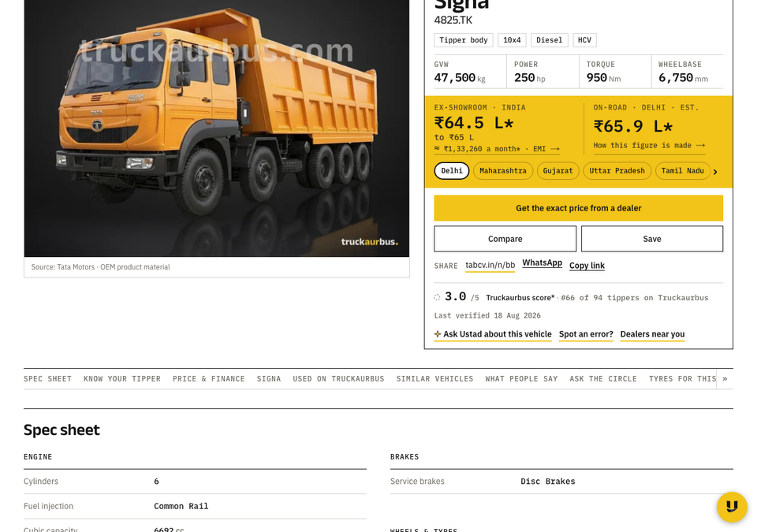Click the '47,500 kg' GVW value
Image resolution: width=757 pixels, height=532 pixels.
(x=460, y=78)
